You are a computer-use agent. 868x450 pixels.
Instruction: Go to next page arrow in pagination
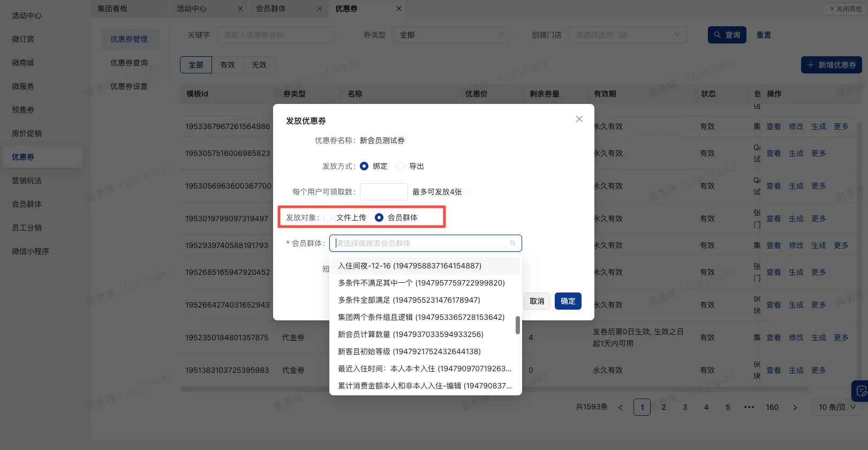pyautogui.click(x=795, y=407)
